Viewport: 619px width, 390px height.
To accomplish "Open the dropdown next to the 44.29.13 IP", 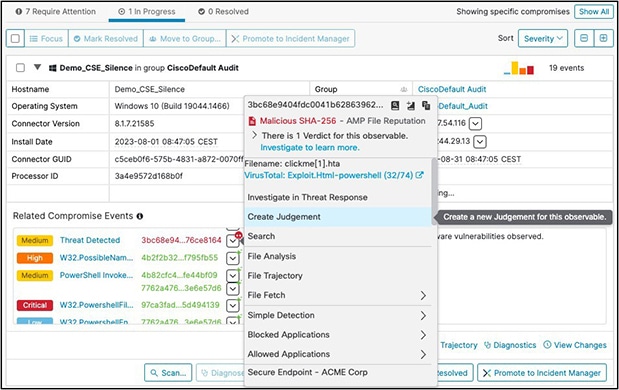I will (x=480, y=141).
